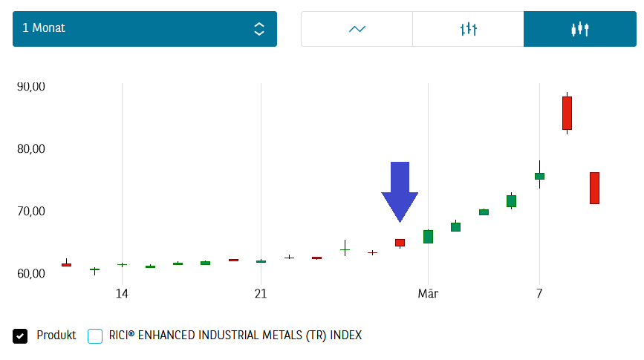Click the last red candle on the far right

tap(594, 188)
